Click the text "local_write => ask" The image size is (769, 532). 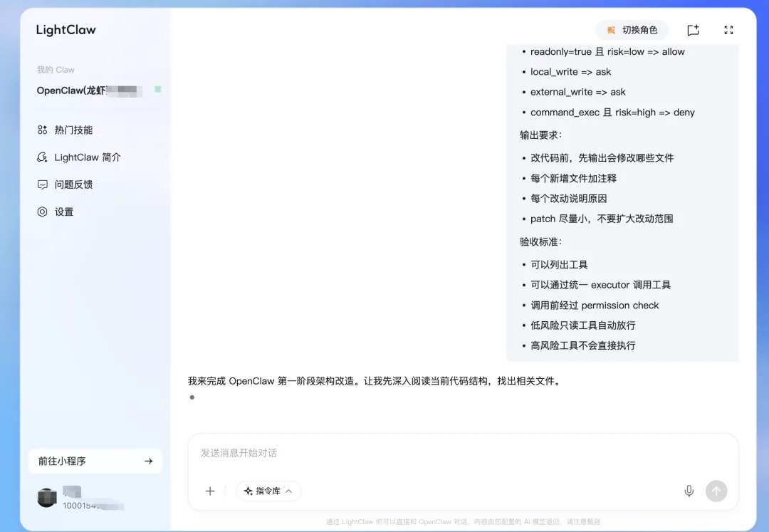click(x=570, y=72)
